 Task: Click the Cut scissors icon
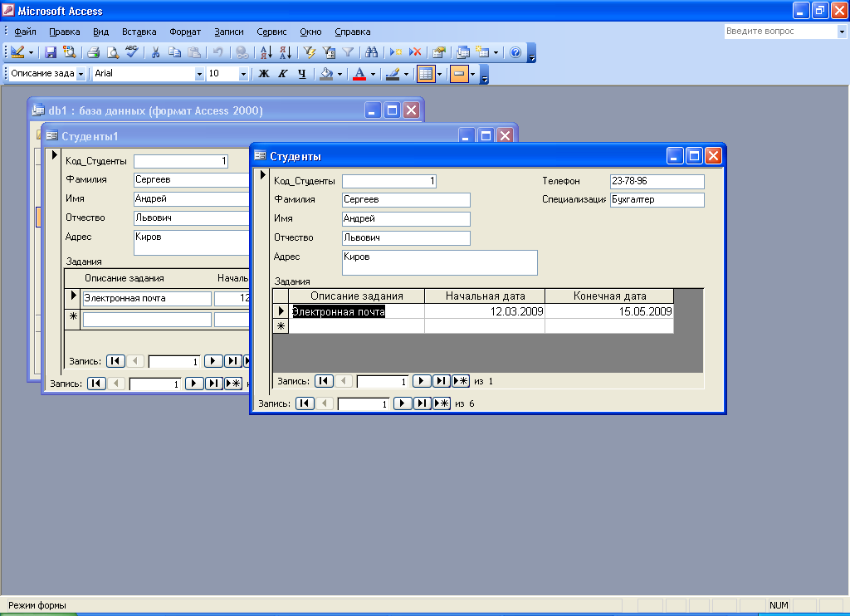pyautogui.click(x=155, y=52)
